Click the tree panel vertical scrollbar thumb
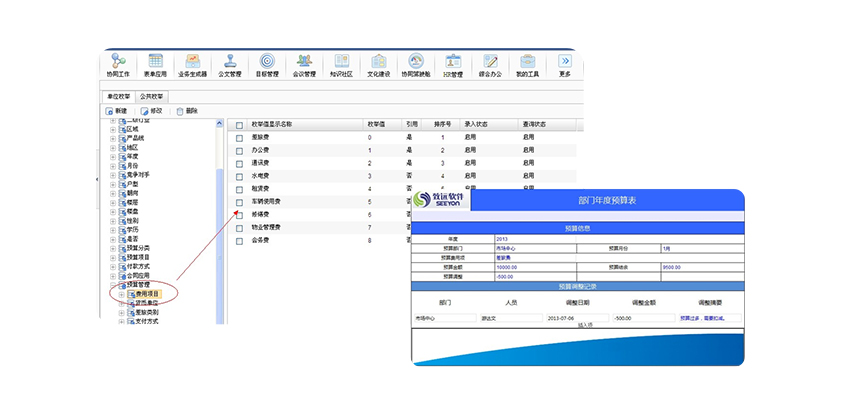 click(x=219, y=247)
